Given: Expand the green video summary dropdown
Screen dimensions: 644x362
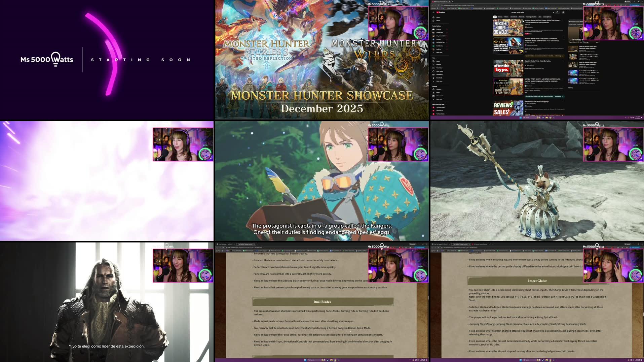Looking at the screenshot, I should [x=563, y=56].
